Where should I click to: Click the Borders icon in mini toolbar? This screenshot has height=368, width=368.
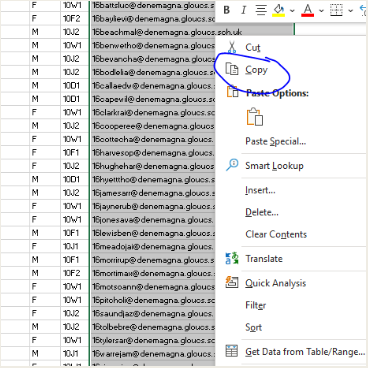[336, 10]
